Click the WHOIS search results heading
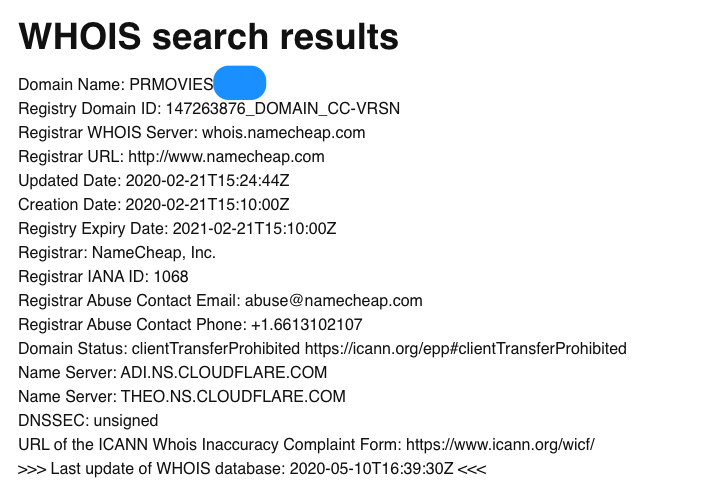 208,36
